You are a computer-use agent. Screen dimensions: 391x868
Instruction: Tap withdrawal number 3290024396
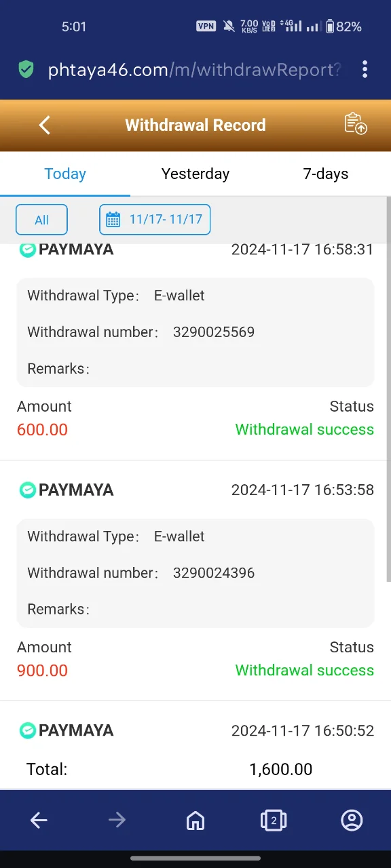pyautogui.click(x=214, y=573)
